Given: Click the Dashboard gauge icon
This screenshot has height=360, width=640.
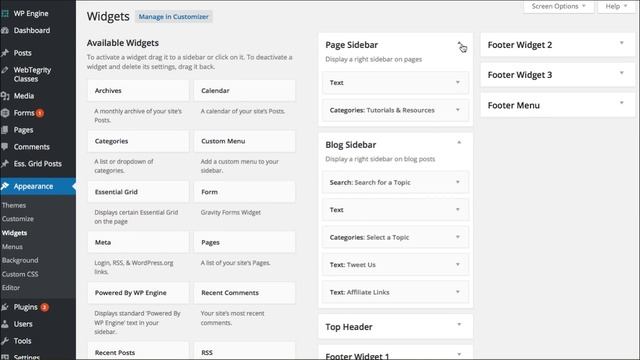Looking at the screenshot, I should [5, 31].
